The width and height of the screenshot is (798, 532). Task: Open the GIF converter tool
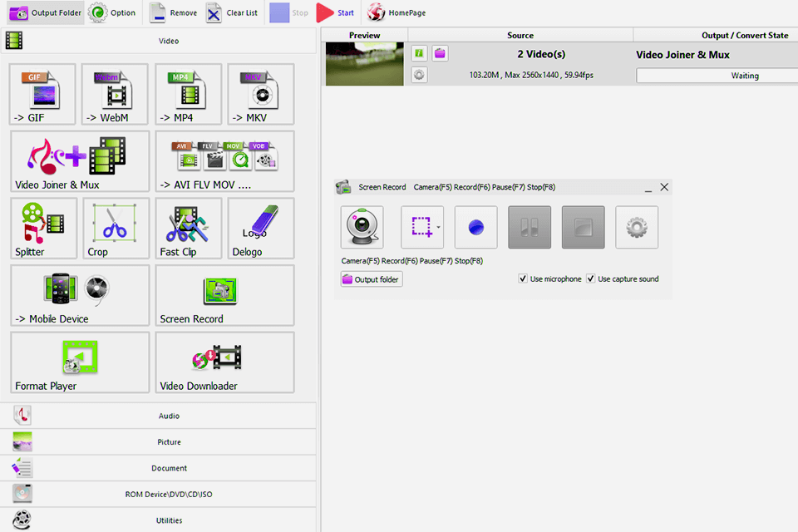click(42, 94)
